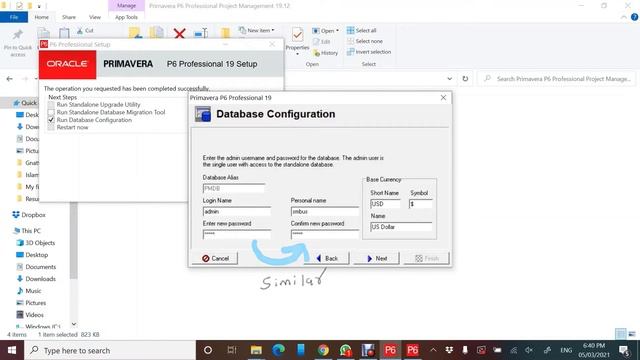Close the Primavera P6 Professional 19 dialog
The image size is (640, 360).
pyautogui.click(x=443, y=98)
